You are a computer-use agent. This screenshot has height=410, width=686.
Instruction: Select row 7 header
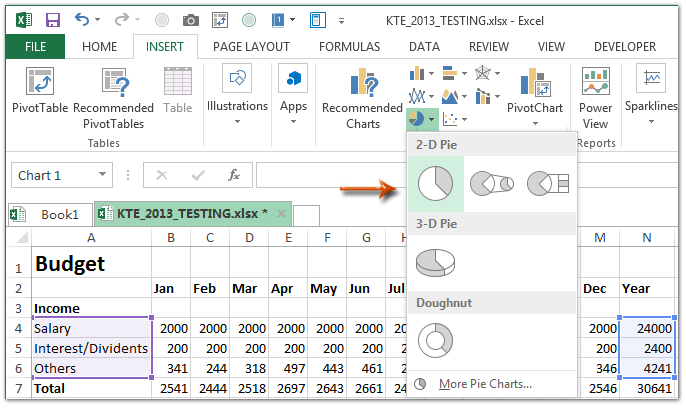coord(19,389)
